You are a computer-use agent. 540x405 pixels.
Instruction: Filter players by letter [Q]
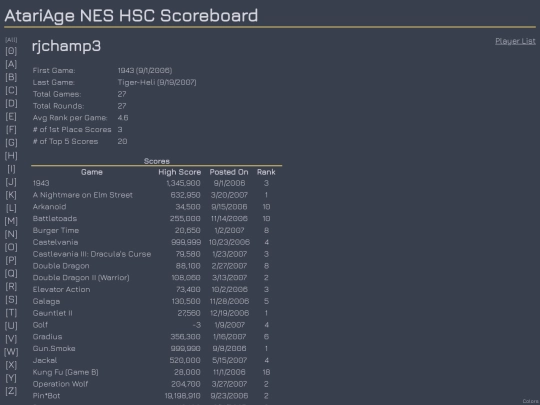point(11,273)
